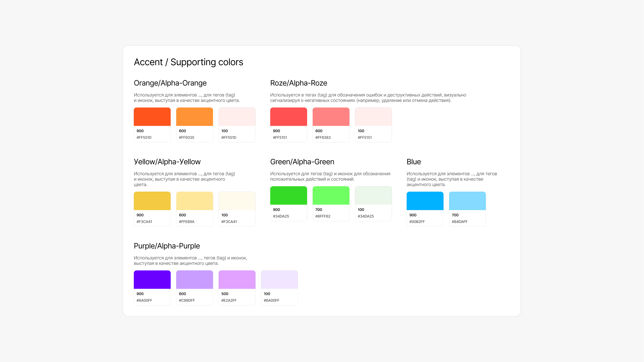Pick the Green 900 #34DA25 swatch
This screenshot has height=362, width=644.
tap(288, 204)
